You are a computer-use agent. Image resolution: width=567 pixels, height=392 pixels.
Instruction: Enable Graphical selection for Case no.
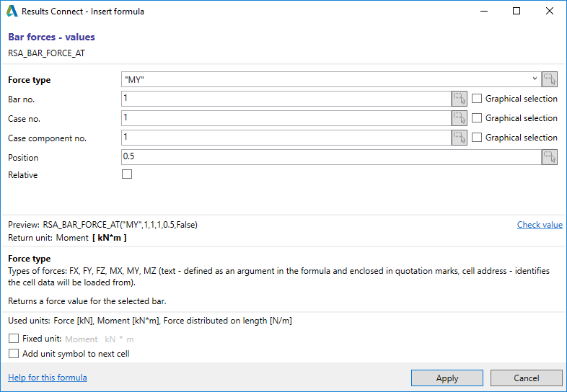pyautogui.click(x=477, y=118)
